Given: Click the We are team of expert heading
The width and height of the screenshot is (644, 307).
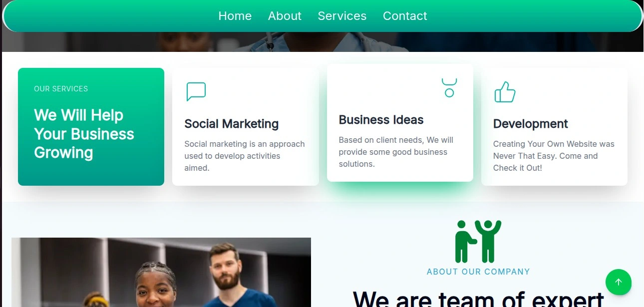Looking at the screenshot, I should point(478,298).
